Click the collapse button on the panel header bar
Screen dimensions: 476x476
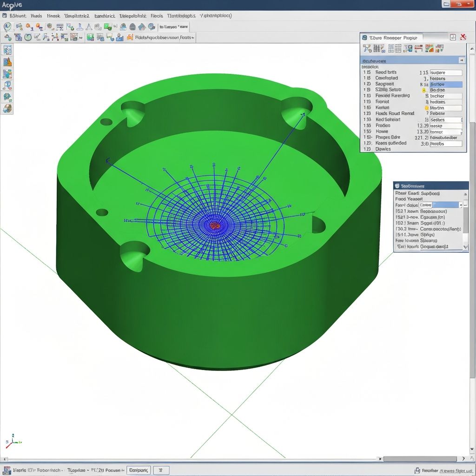453,37
